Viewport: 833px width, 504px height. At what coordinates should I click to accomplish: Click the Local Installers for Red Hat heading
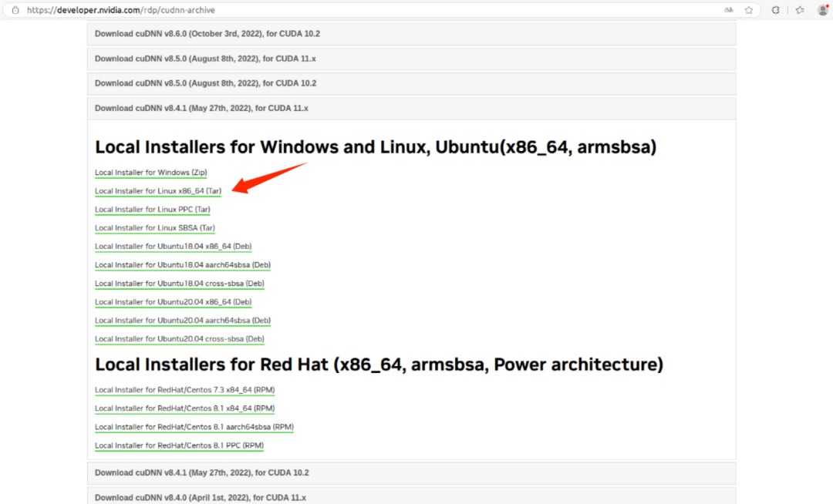pyautogui.click(x=379, y=365)
